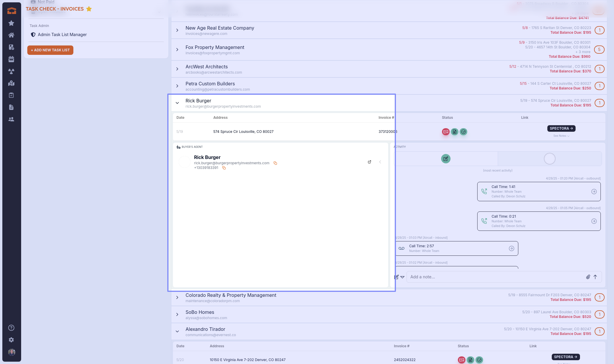
Task: Click Add New Task List button
Action: pyautogui.click(x=50, y=50)
